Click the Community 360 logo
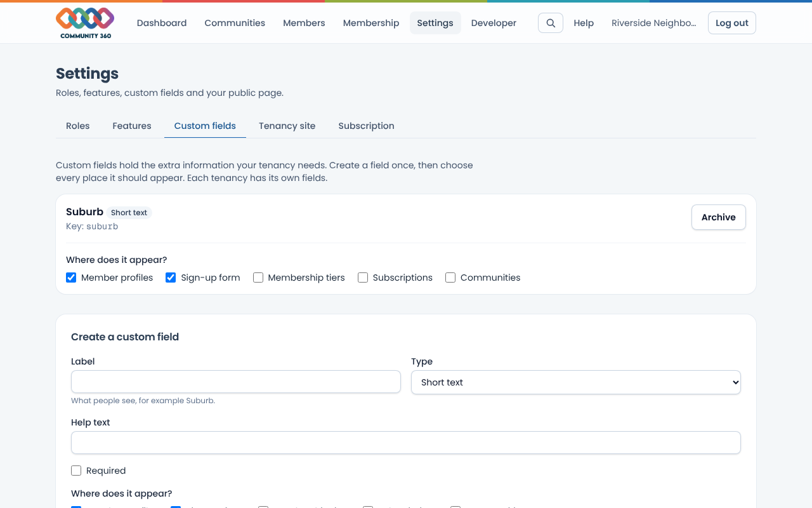 (x=85, y=23)
